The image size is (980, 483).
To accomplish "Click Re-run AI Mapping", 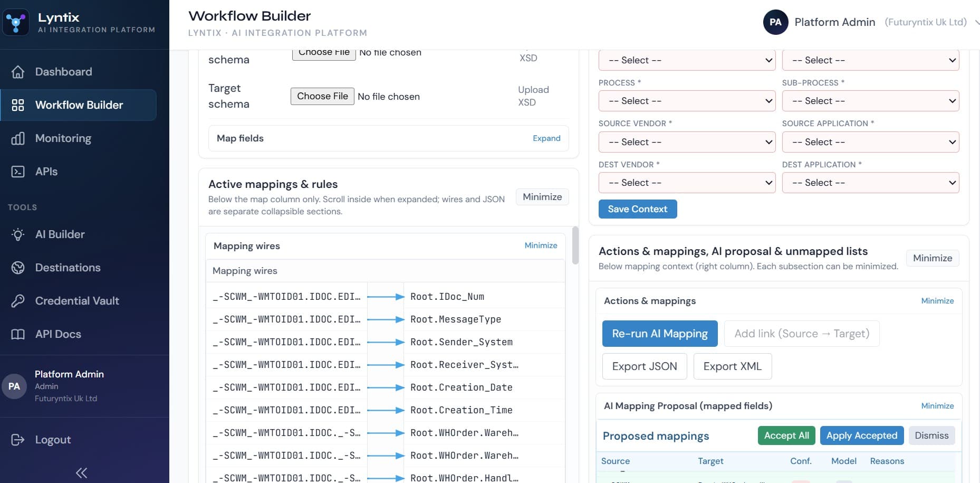I will 660,334.
